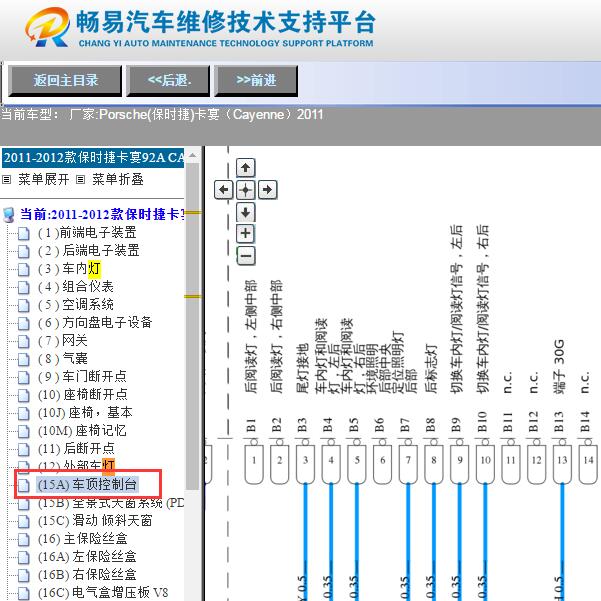Open (10)座椅断开点 tree item
601x601 pixels.
tap(83, 395)
